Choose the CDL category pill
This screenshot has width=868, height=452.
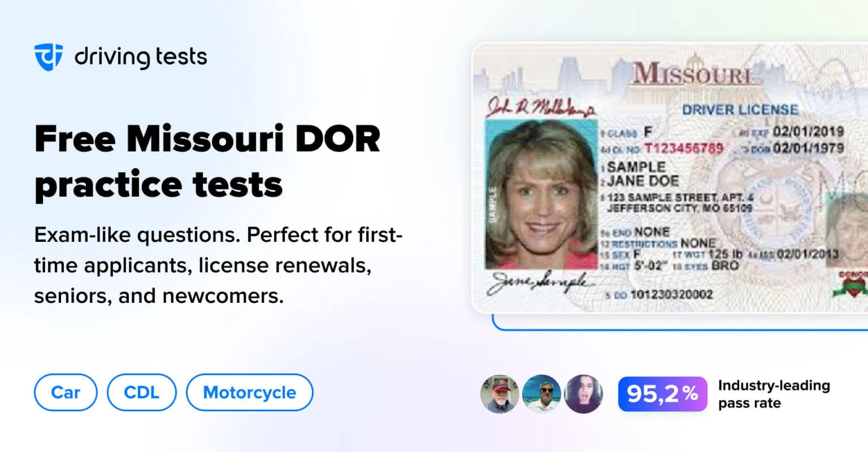(142, 392)
